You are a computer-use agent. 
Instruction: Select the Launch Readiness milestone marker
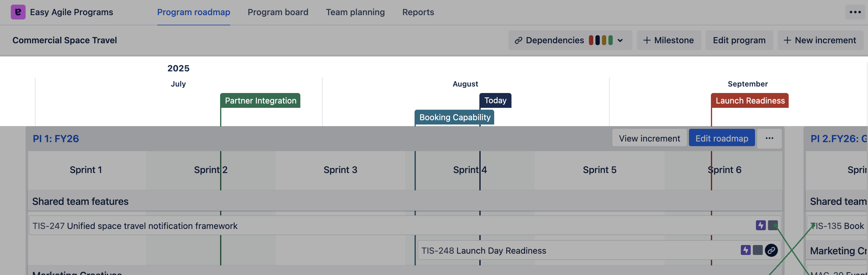(749, 100)
